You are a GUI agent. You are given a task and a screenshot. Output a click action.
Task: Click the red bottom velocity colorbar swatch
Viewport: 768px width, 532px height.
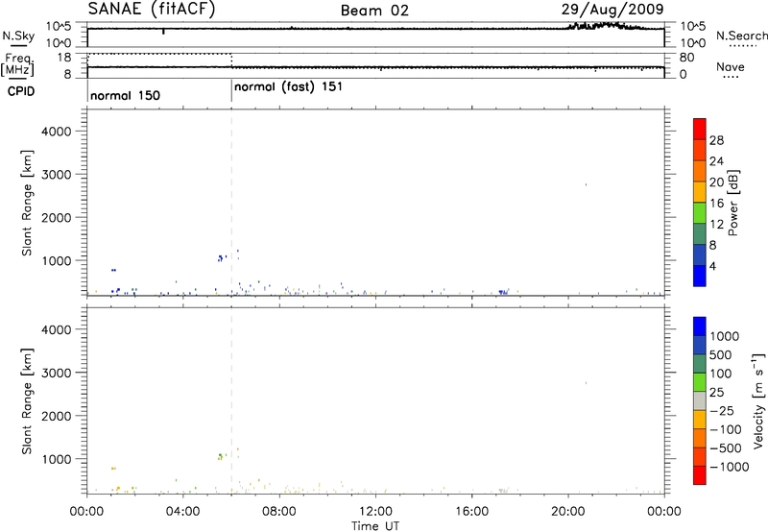pos(700,475)
